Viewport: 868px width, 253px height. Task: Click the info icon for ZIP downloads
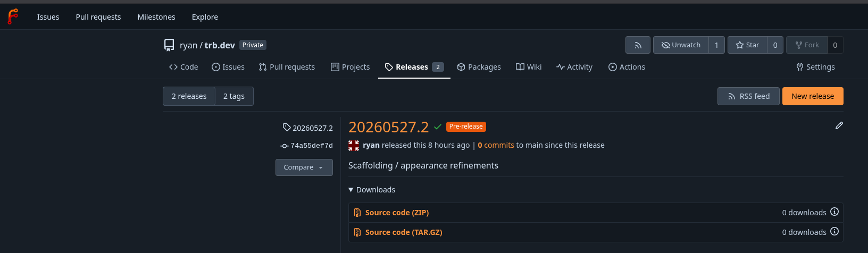coord(834,212)
